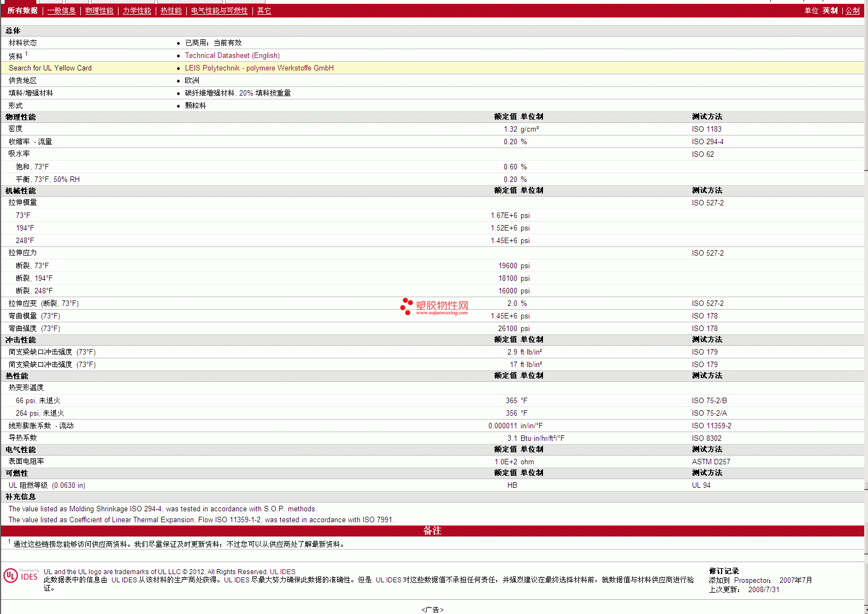Select 英制 (imperial) units
868x614 pixels.
click(830, 11)
